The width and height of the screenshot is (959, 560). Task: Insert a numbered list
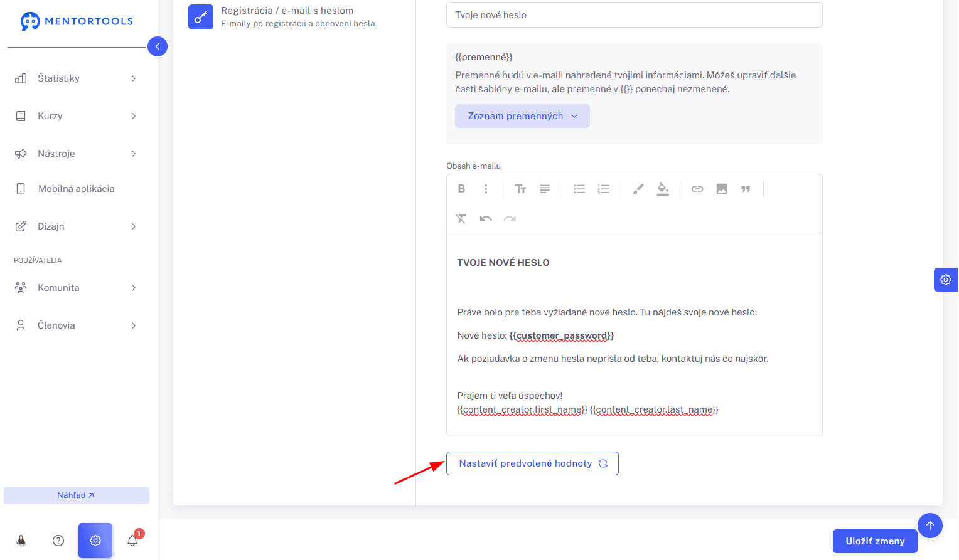click(x=604, y=189)
